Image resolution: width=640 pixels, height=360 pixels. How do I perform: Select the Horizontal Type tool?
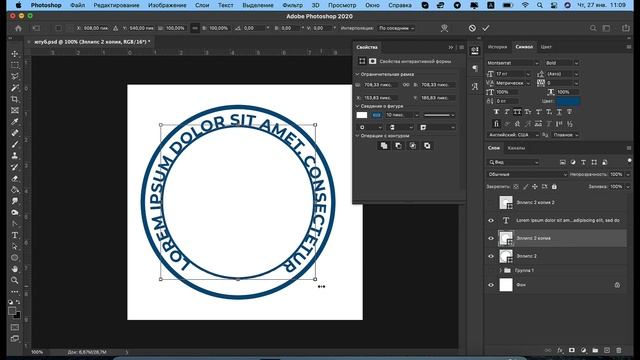[x=15, y=235]
